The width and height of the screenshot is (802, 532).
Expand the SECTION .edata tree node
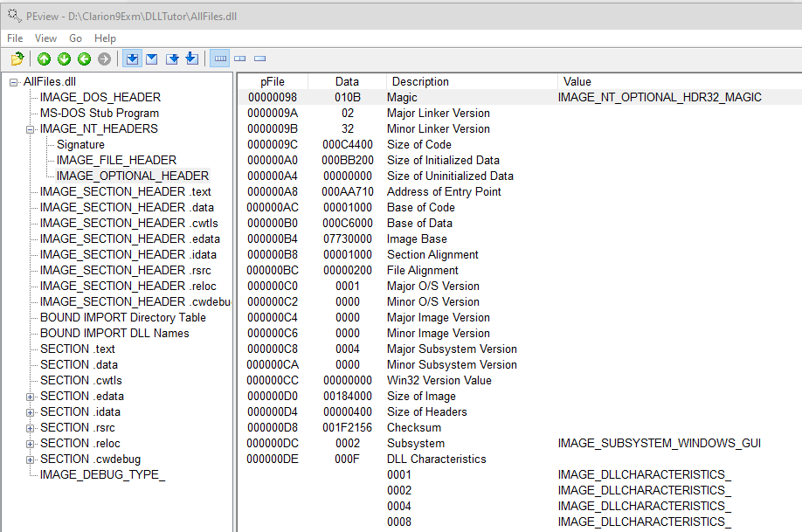31,397
